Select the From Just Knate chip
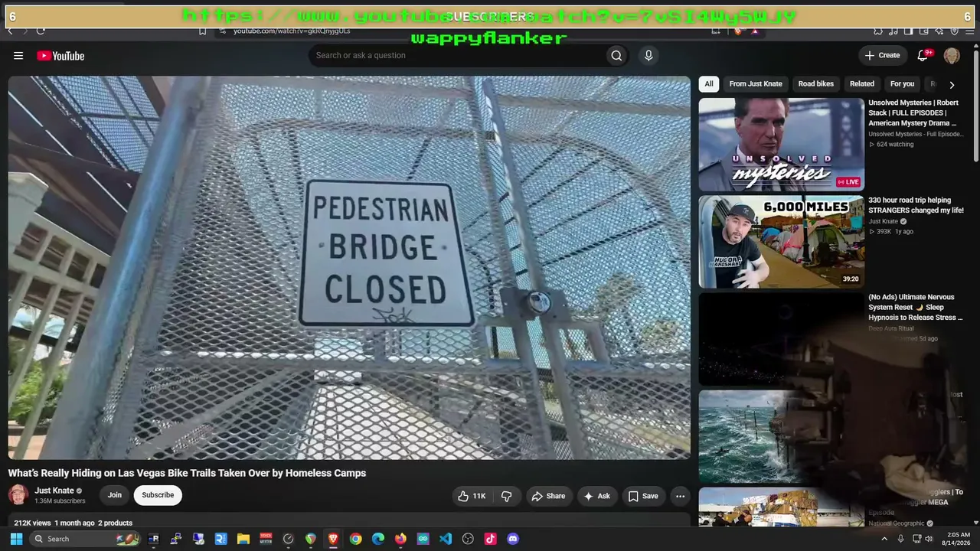The width and height of the screenshot is (980, 551). click(756, 84)
